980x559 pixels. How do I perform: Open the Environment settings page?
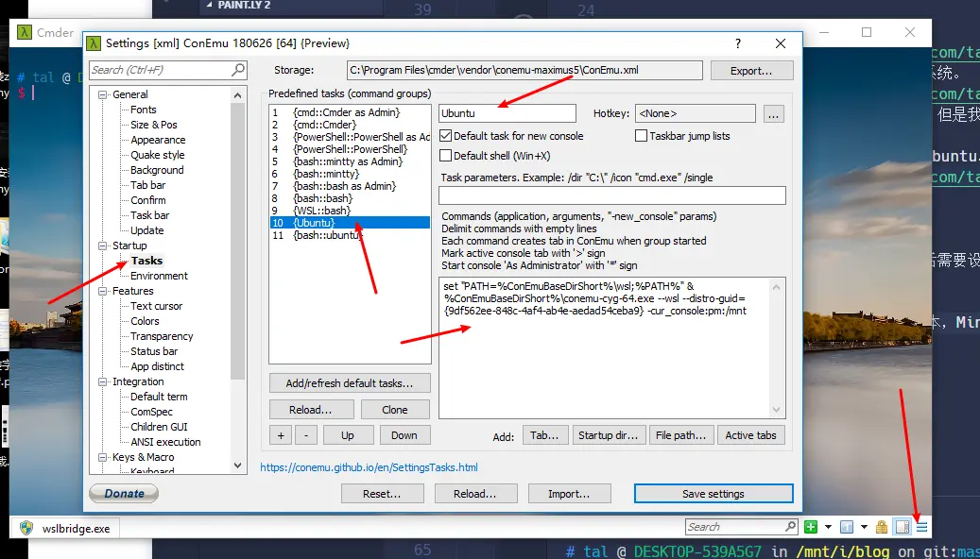click(x=159, y=276)
